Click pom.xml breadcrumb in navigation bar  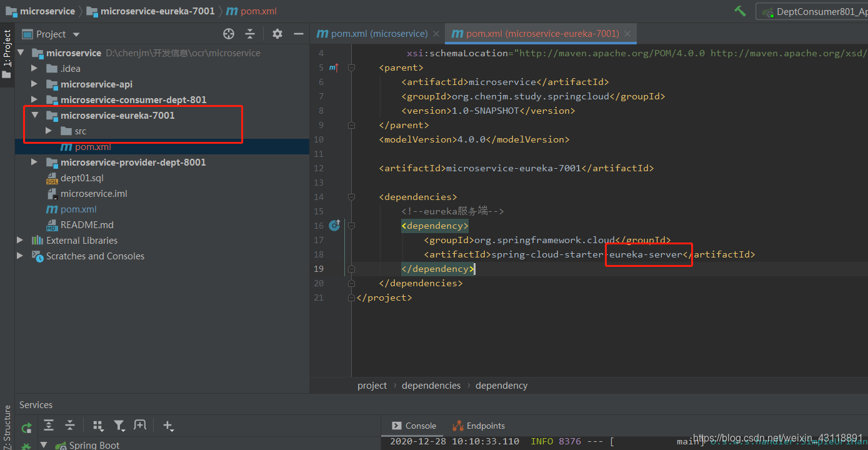[x=251, y=11]
